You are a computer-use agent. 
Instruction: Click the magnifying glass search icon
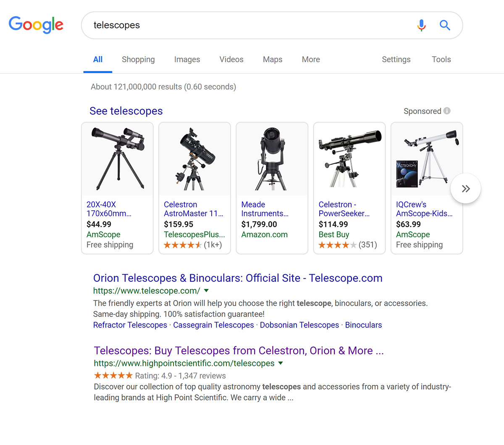[445, 25]
